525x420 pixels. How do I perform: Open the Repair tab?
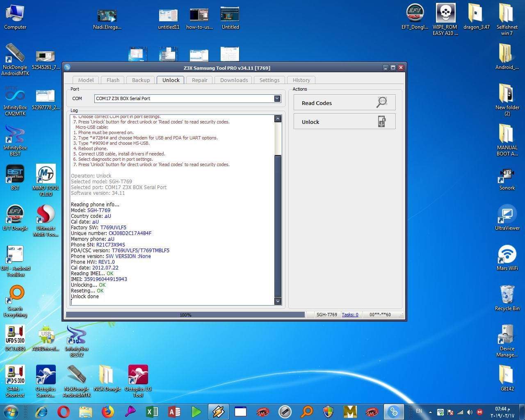click(200, 80)
